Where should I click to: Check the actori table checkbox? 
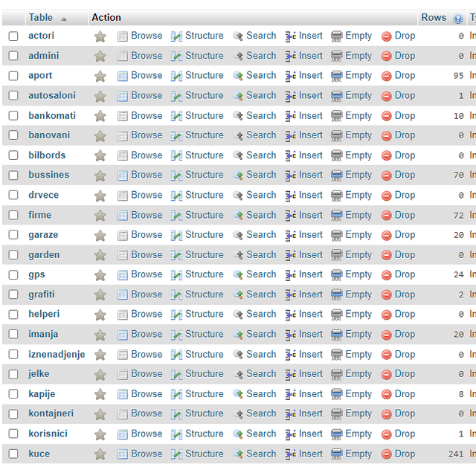pyautogui.click(x=13, y=36)
